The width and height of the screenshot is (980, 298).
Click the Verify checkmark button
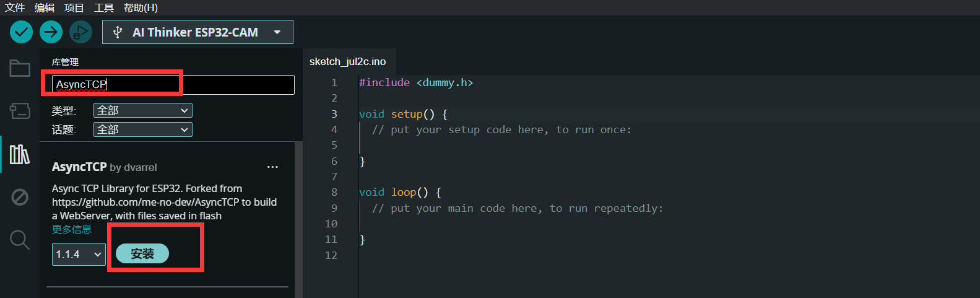coord(21,32)
